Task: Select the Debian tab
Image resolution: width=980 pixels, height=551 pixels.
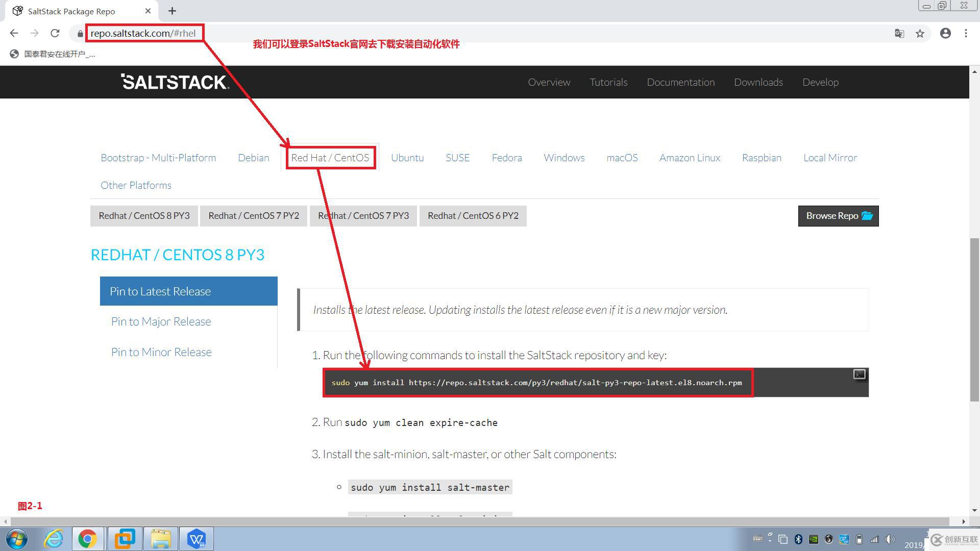Action: point(254,158)
